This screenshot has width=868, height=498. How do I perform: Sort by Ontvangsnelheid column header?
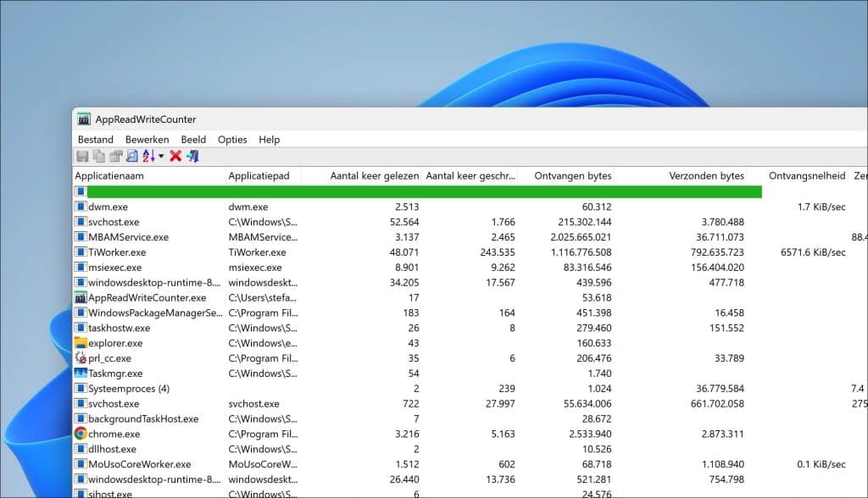click(x=797, y=176)
